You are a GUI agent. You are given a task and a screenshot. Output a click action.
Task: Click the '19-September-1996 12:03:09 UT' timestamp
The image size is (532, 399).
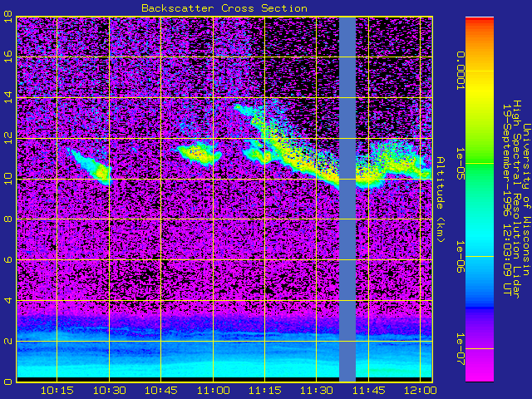click(506, 199)
